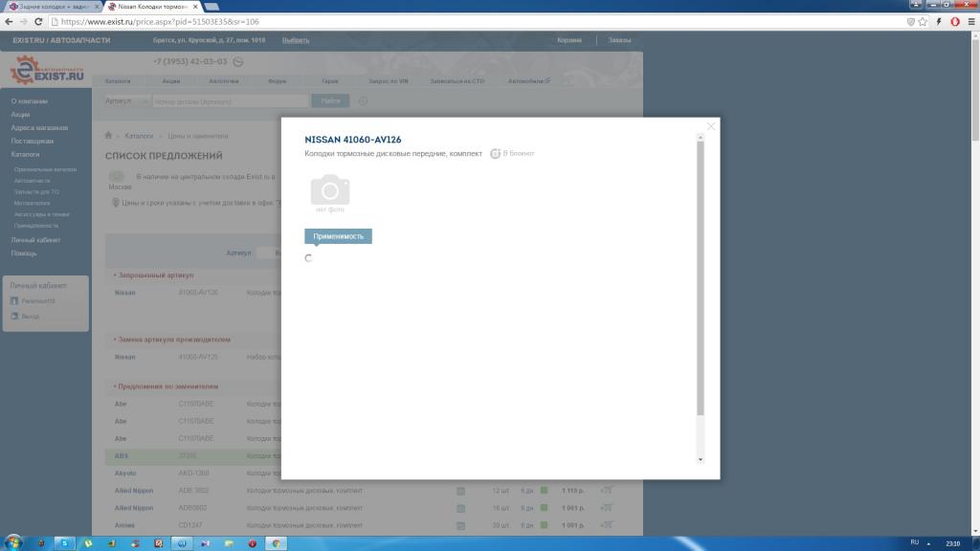Viewport: 980px width, 551px height.
Task: Click the location pin icon
Action: 115,203
